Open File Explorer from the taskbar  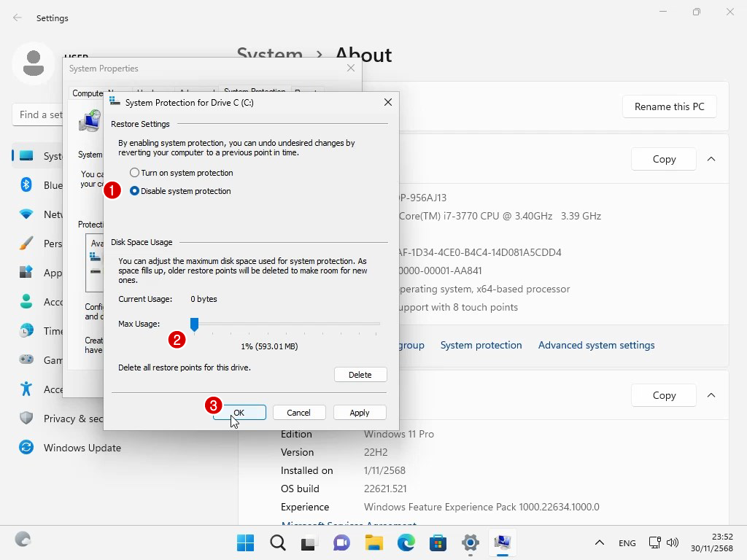tap(374, 542)
